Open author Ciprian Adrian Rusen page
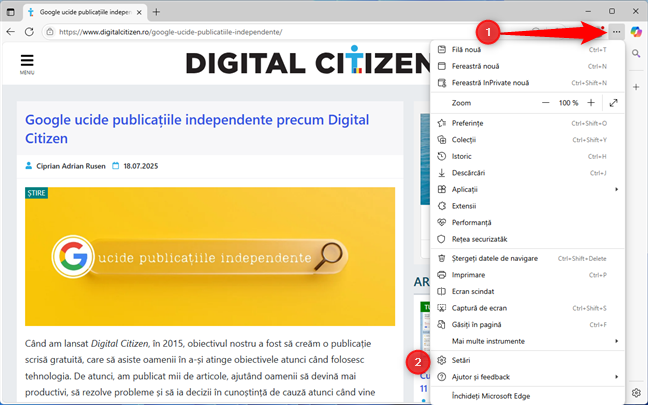The width and height of the screenshot is (648, 405). 71,166
